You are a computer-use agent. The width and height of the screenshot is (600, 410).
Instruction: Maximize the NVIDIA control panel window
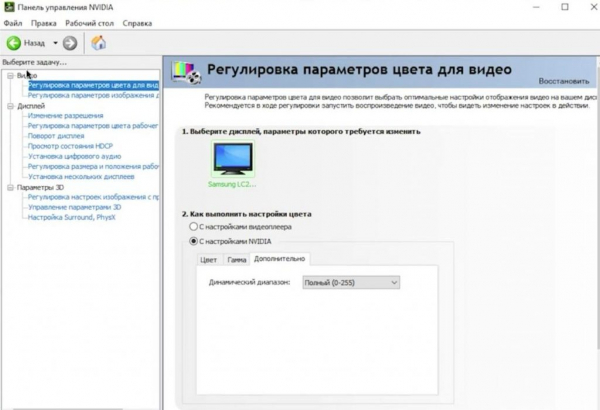[x=565, y=7]
